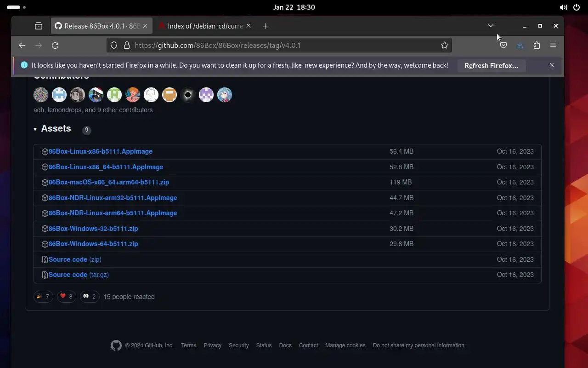588x368 pixels.
Task: Open the Terms footer link
Action: [188, 345]
